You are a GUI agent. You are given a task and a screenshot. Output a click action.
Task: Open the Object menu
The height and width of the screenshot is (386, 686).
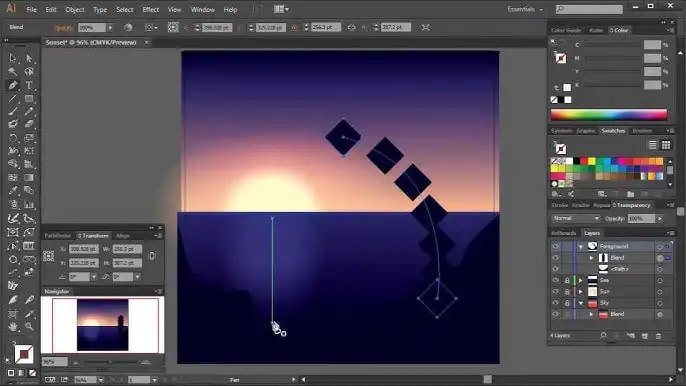click(x=75, y=9)
